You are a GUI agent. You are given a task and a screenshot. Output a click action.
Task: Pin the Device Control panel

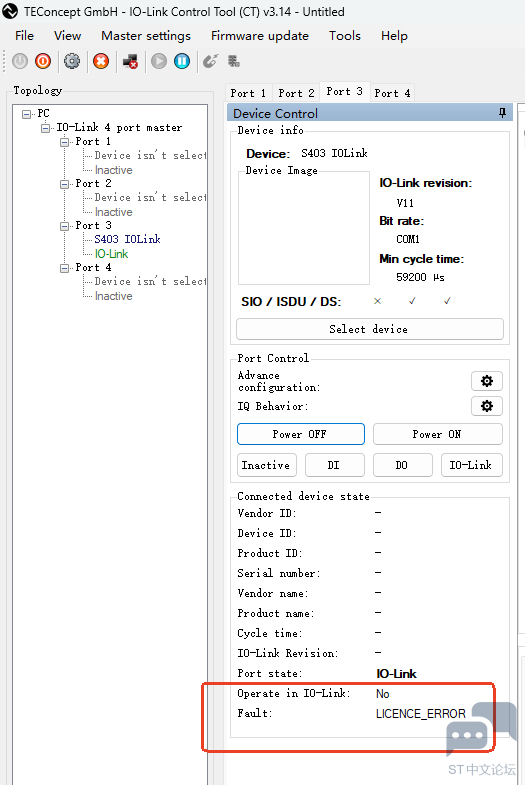click(502, 113)
